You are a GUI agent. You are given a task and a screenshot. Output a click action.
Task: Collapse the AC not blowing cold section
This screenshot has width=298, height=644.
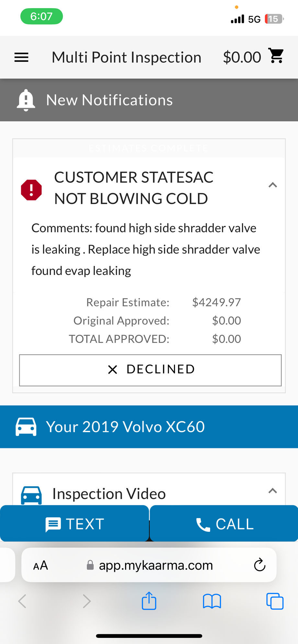(x=273, y=185)
